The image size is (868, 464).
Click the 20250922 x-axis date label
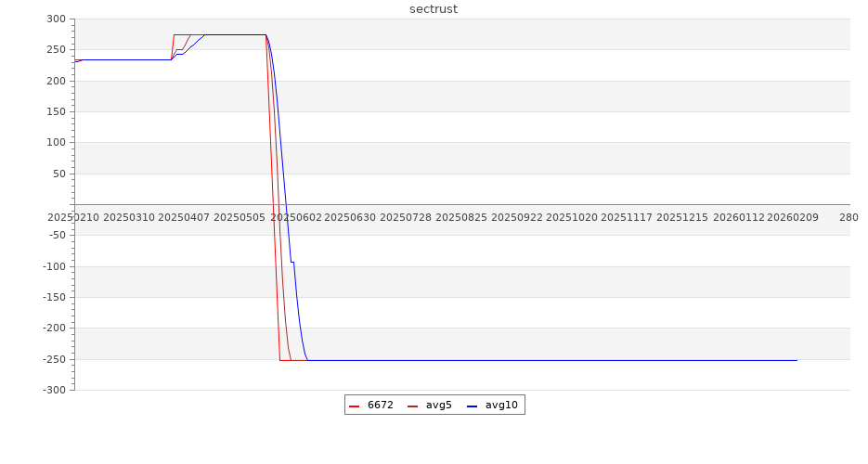point(516,217)
